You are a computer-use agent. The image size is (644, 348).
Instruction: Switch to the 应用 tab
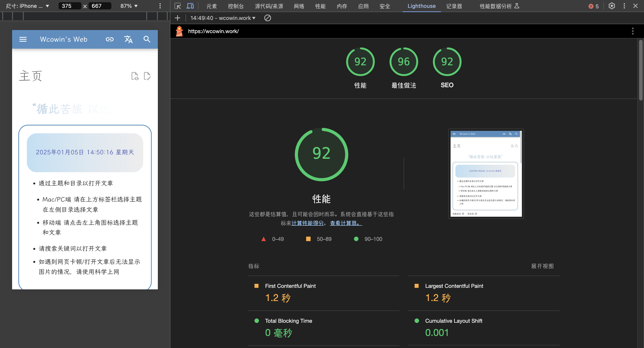[x=363, y=6]
